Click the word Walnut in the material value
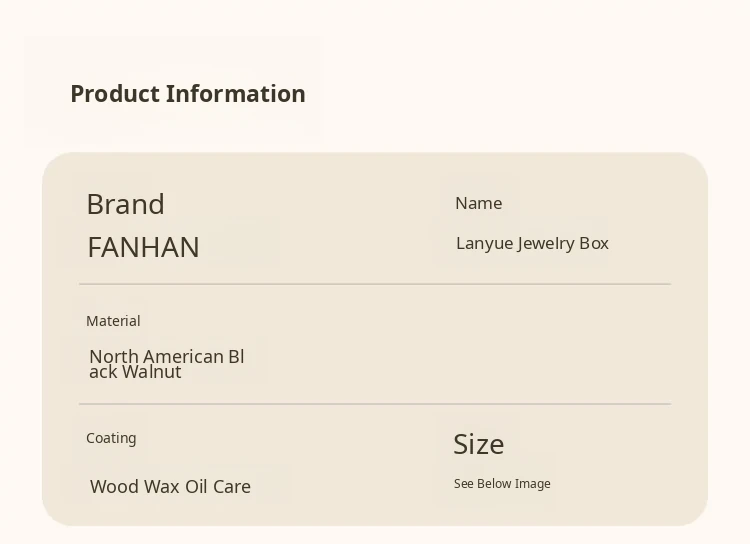 point(152,372)
